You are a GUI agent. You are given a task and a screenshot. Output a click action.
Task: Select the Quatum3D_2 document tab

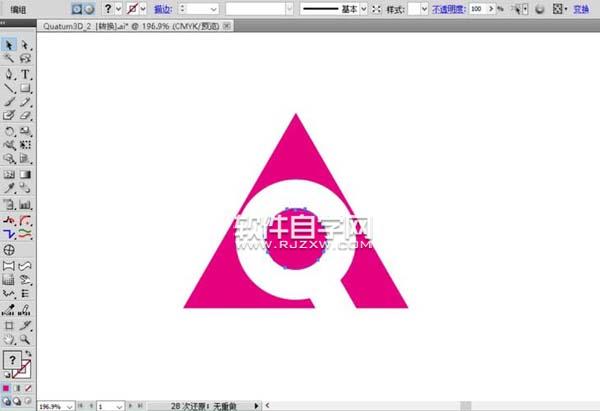point(131,26)
